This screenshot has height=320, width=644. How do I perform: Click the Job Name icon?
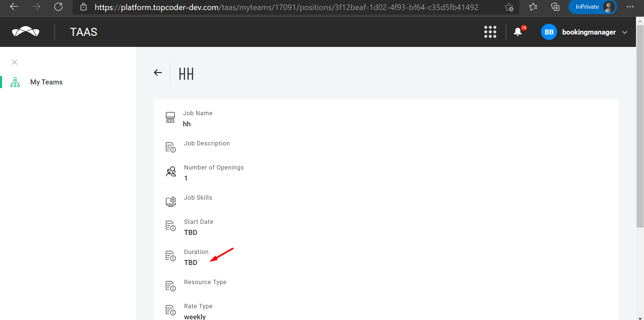(x=170, y=117)
